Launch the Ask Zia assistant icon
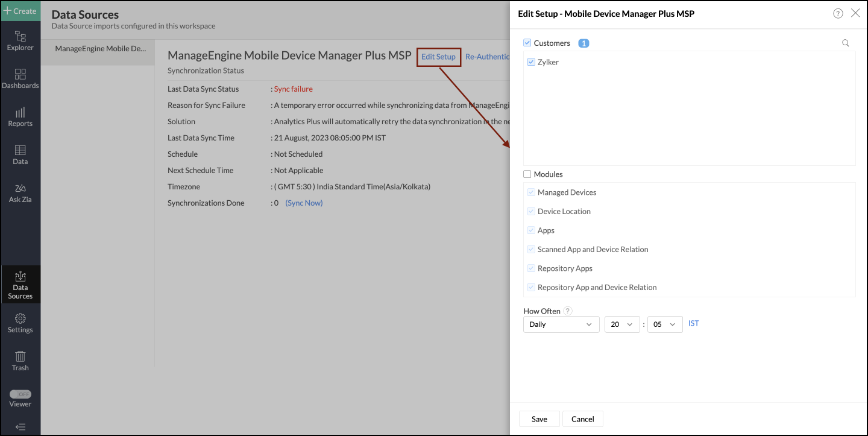 click(x=20, y=188)
